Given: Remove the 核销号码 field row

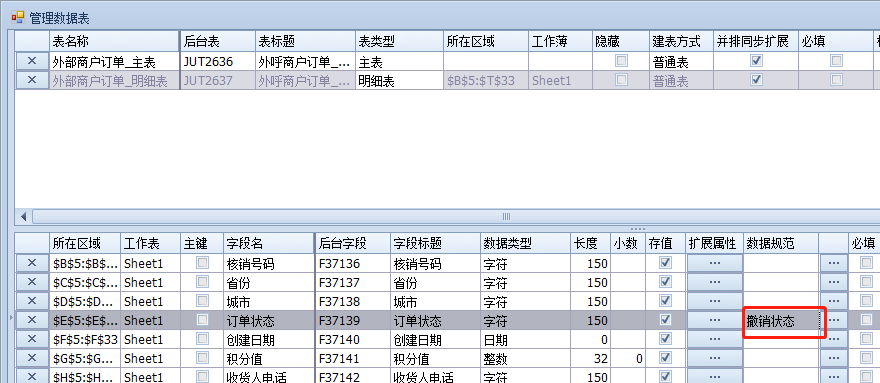Looking at the screenshot, I should click(x=32, y=263).
